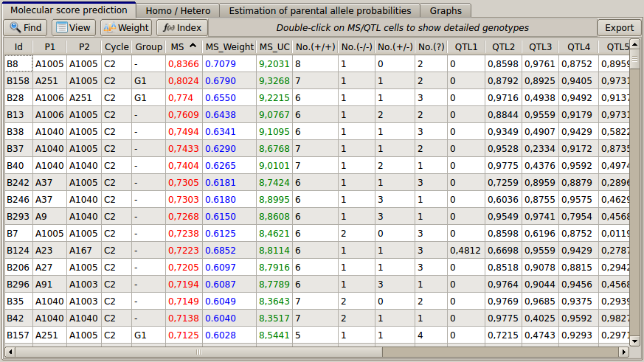The width and height of the screenshot is (644, 362).
Task: Click the QTL4 column header
Action: click(x=578, y=46)
